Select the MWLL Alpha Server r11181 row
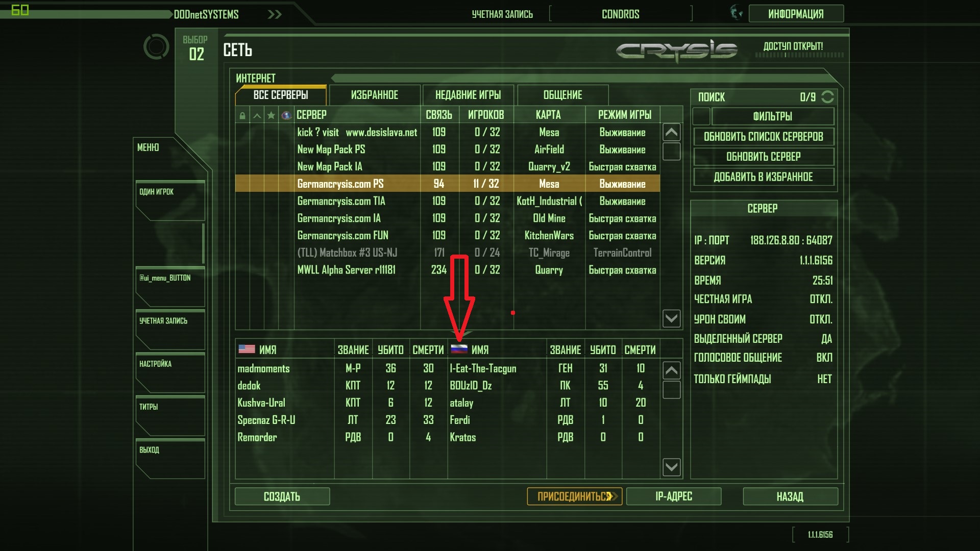This screenshot has height=551, width=980. tap(448, 270)
